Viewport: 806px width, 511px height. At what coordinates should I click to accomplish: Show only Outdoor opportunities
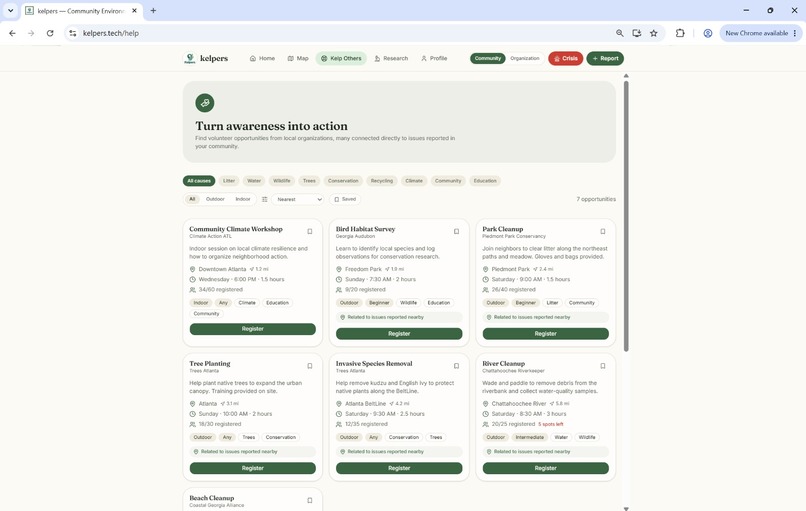tap(215, 199)
